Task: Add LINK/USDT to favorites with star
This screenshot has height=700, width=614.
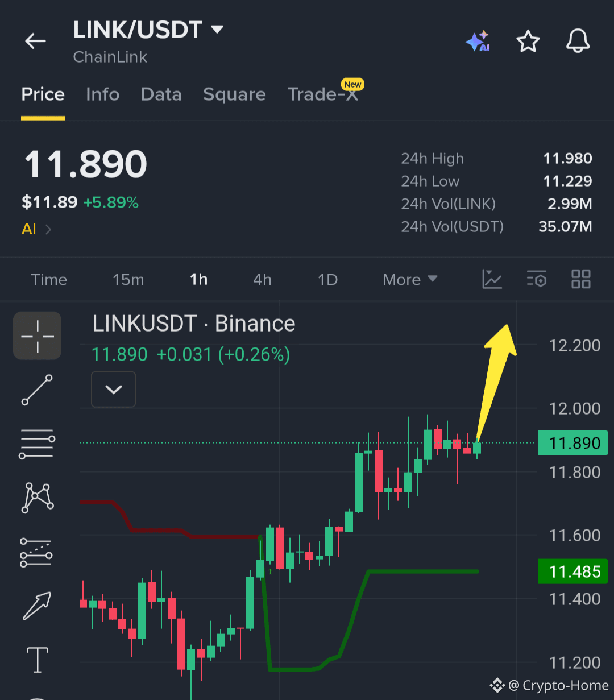Action: (528, 42)
